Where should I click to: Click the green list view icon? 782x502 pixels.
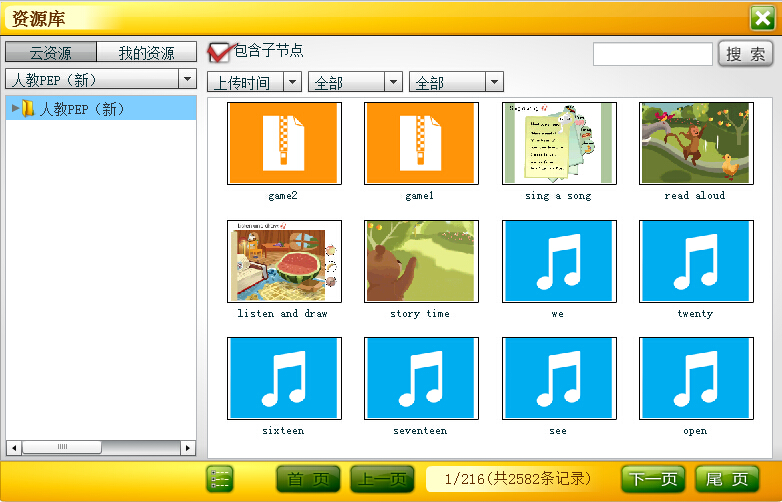point(220,479)
